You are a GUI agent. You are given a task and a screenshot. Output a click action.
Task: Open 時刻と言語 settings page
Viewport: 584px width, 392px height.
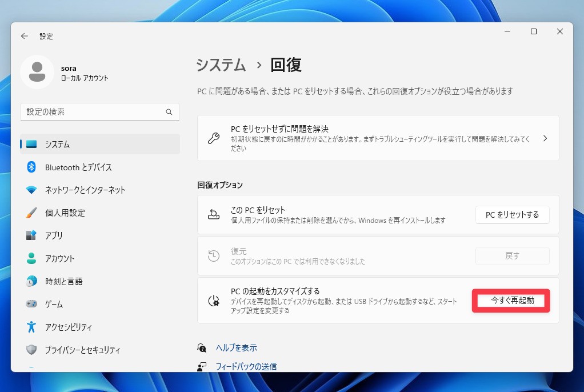[100, 281]
